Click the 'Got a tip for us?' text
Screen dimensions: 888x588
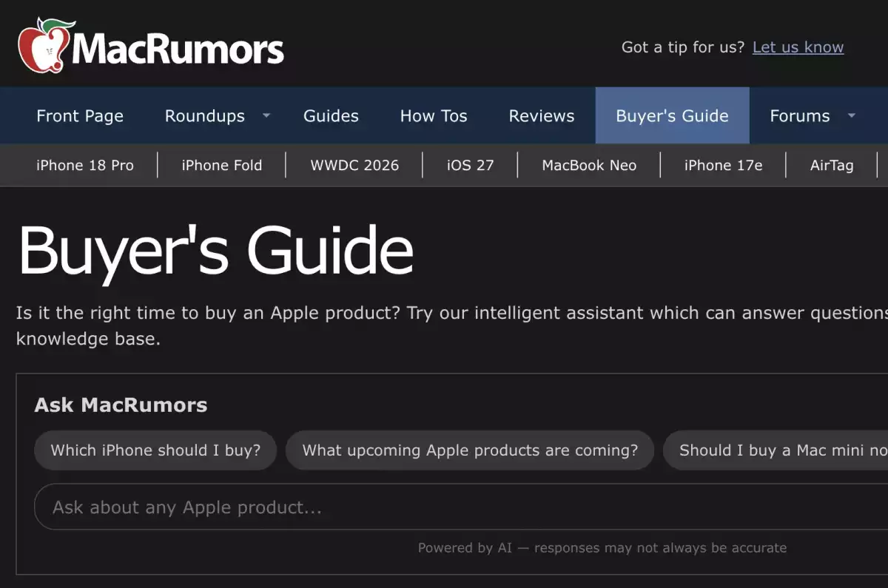[683, 47]
